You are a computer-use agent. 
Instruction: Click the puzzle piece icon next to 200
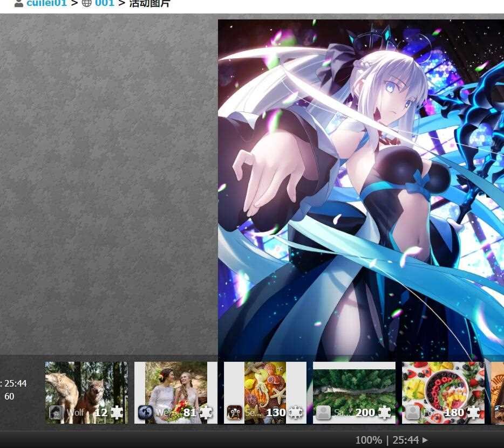click(x=384, y=412)
